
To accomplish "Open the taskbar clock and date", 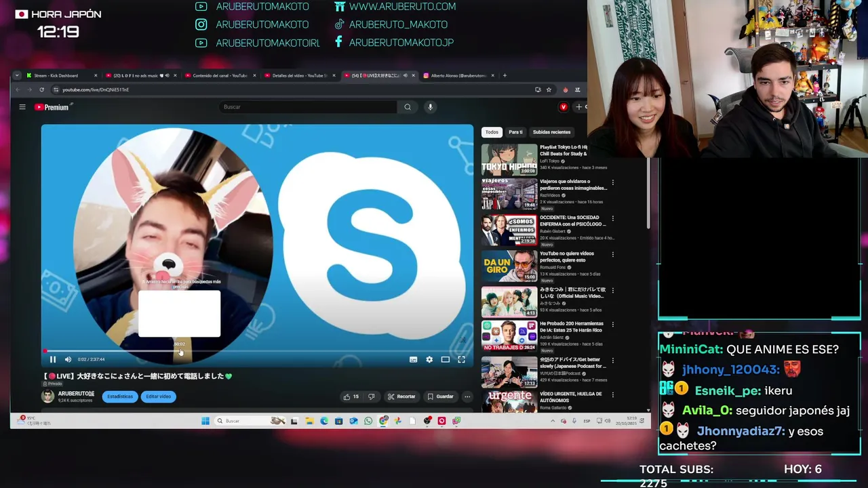I will click(x=626, y=421).
